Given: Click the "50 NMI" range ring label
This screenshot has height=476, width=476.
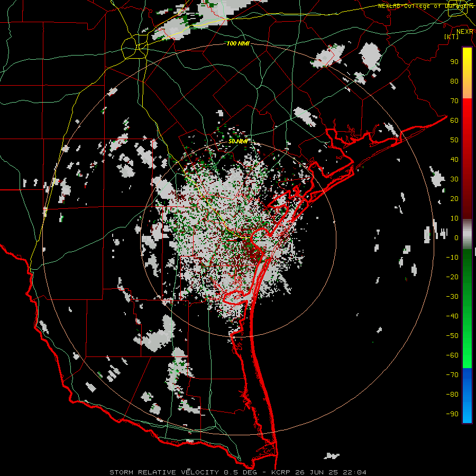Looking at the screenshot, I should coord(238,141).
